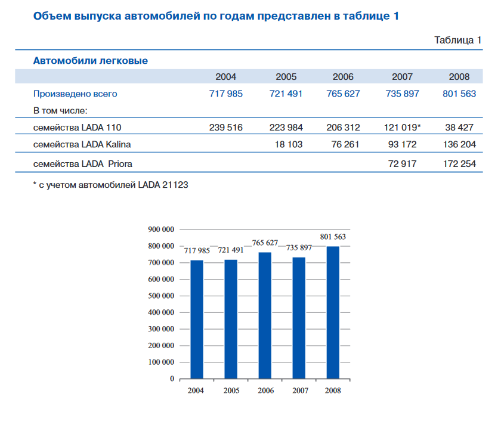Click cell value 76 261
This screenshot has height=428, width=504.
[345, 145]
